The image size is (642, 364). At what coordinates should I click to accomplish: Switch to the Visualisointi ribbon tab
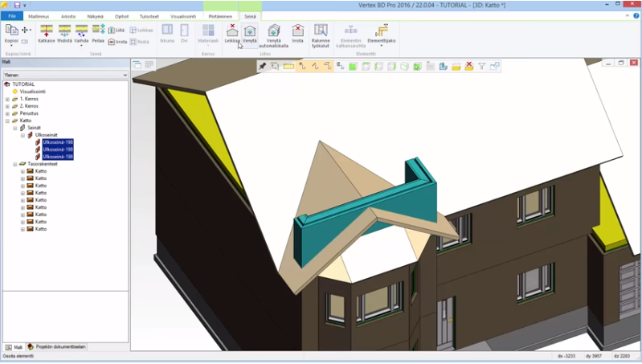click(183, 15)
